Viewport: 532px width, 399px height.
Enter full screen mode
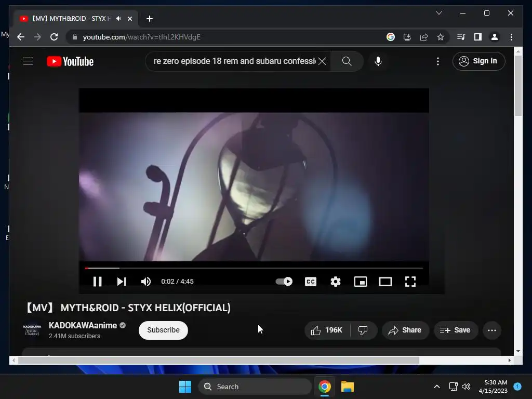point(410,281)
